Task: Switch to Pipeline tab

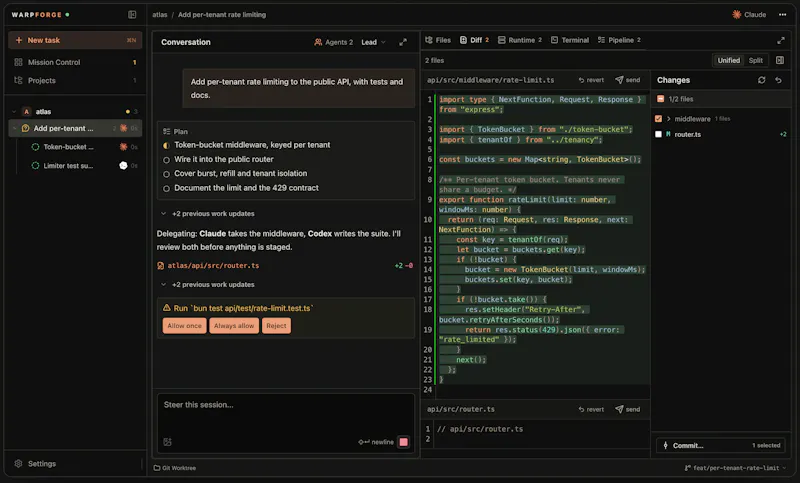Action: point(619,40)
